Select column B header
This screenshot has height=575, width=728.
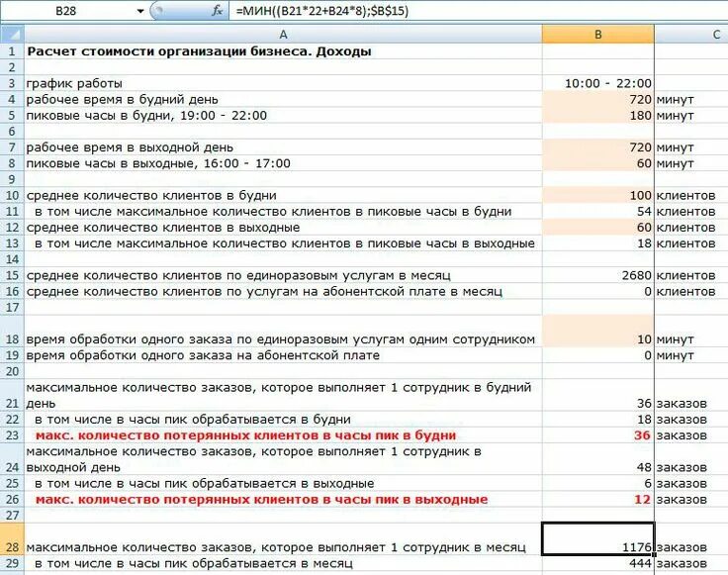pyautogui.click(x=598, y=35)
